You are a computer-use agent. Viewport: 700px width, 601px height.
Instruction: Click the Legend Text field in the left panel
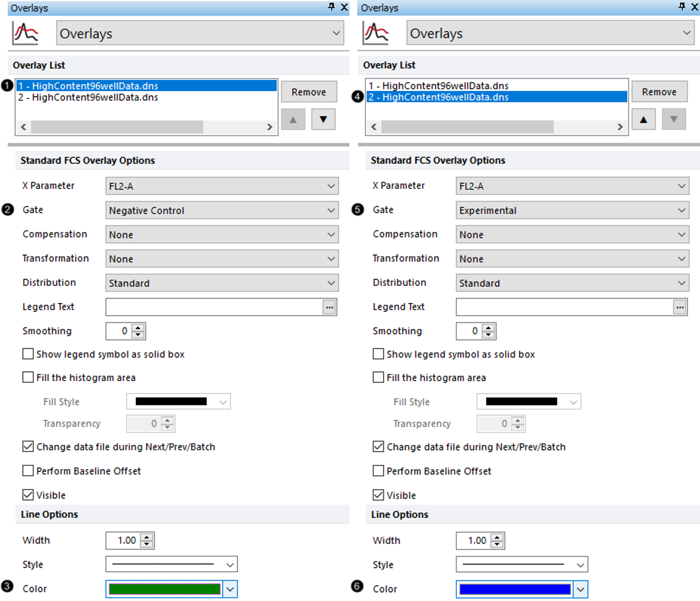214,307
